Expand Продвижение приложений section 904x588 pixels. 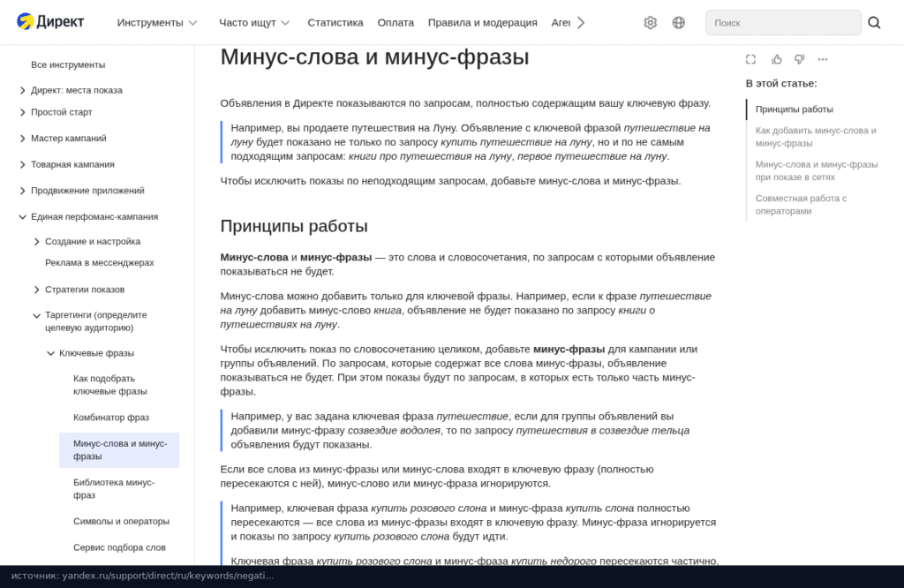point(22,190)
